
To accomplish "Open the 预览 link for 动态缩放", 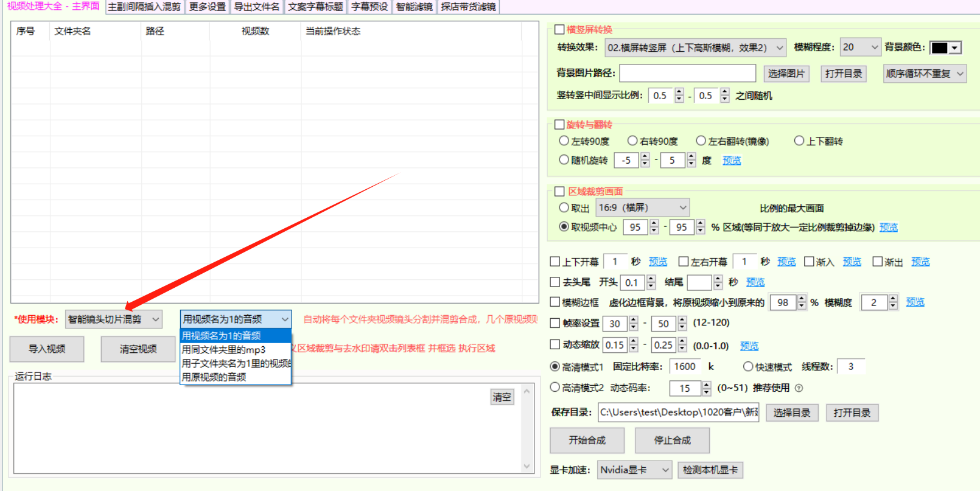I will (x=749, y=346).
